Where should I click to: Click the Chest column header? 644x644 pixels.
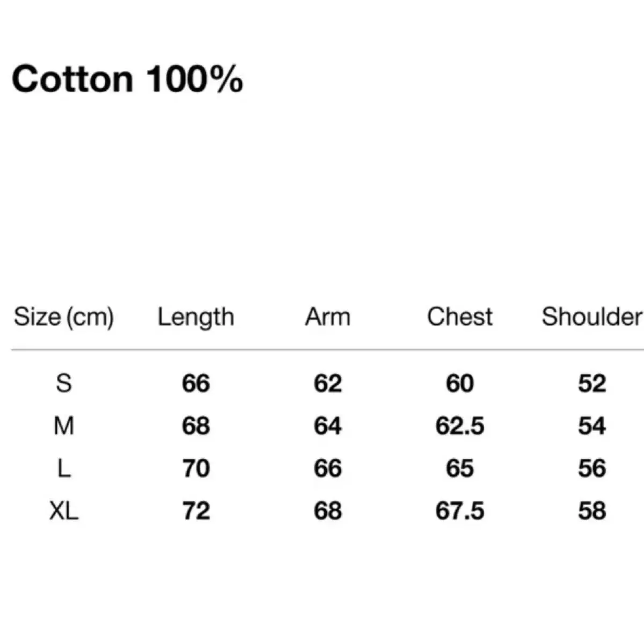click(459, 317)
